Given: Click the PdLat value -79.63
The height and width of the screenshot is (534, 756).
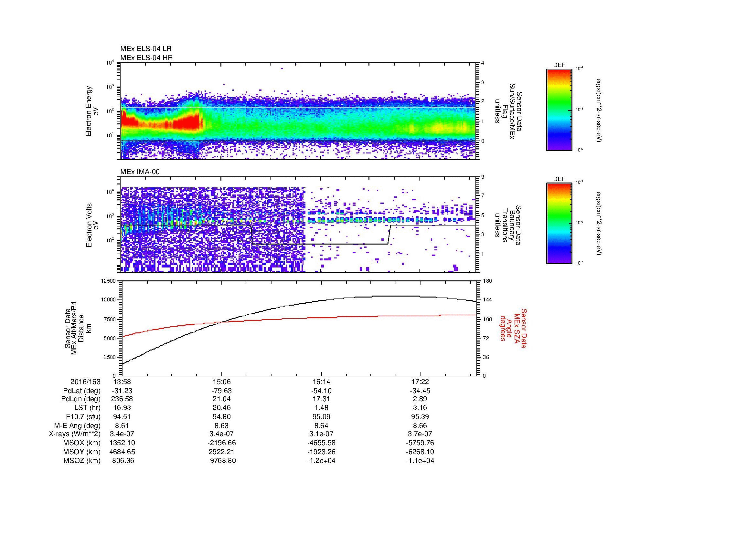Looking at the screenshot, I should pyautogui.click(x=222, y=391).
